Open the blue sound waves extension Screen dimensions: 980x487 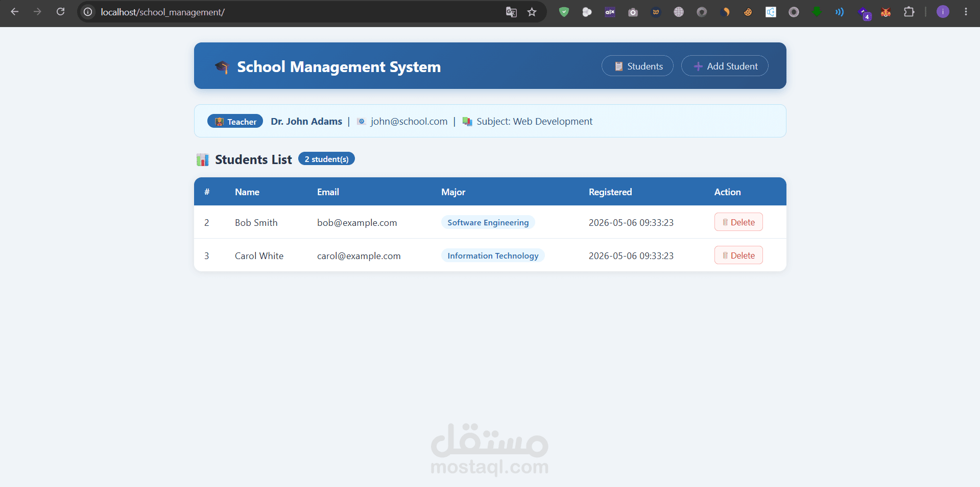click(840, 12)
